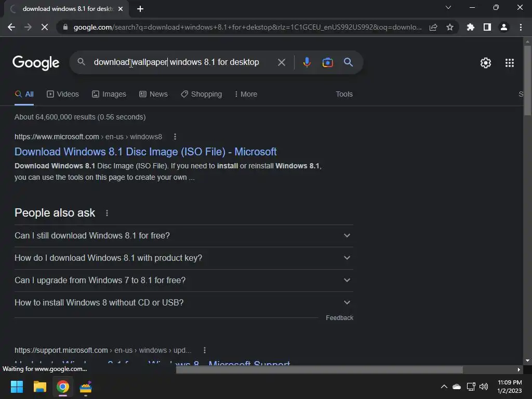This screenshot has height=399, width=532.
Task: Click the Feedback link
Action: 340,318
